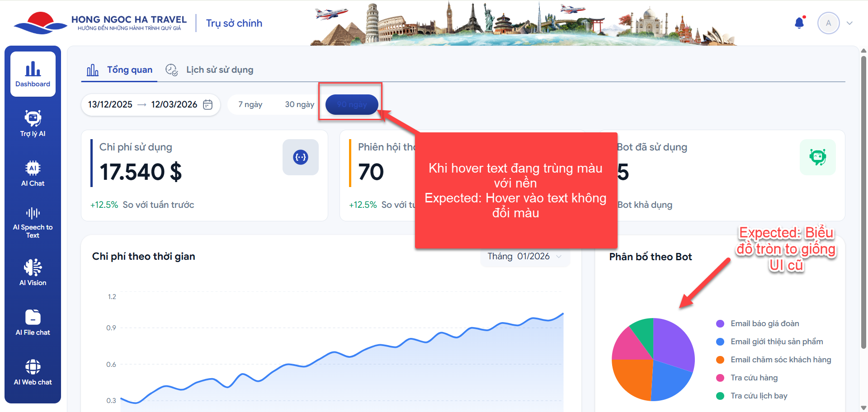Switch to Lịch sử sử dụng tab
Image resolution: width=868 pixels, height=412 pixels.
(210, 70)
